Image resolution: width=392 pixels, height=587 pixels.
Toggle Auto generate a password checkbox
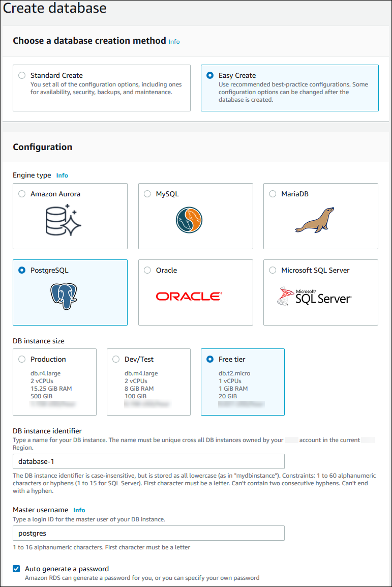click(x=17, y=569)
